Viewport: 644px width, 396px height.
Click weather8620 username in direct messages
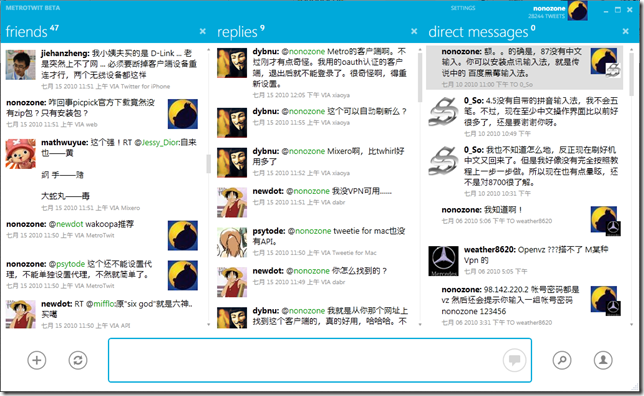(x=490, y=250)
